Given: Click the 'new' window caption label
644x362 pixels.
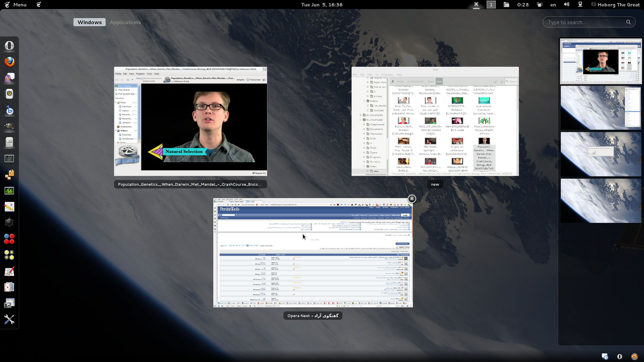Looking at the screenshot, I should coord(435,184).
